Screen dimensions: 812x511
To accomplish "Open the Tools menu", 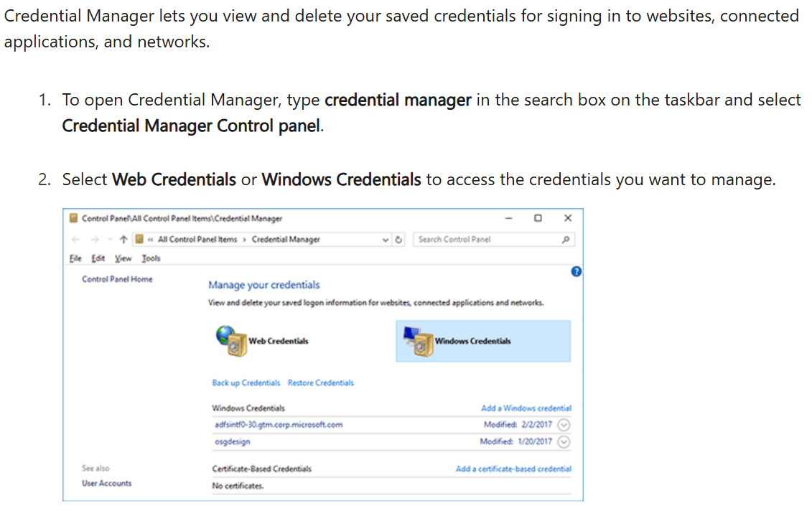I will coord(151,258).
